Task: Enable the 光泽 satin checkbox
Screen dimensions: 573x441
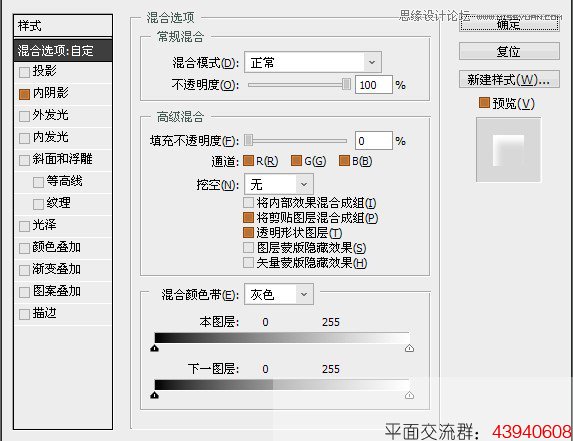Action: [x=24, y=226]
